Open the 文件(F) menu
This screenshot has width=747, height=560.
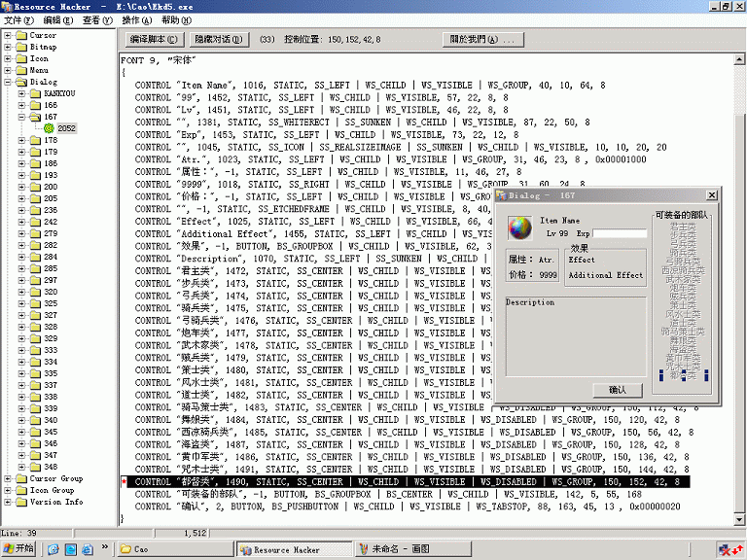[18, 19]
